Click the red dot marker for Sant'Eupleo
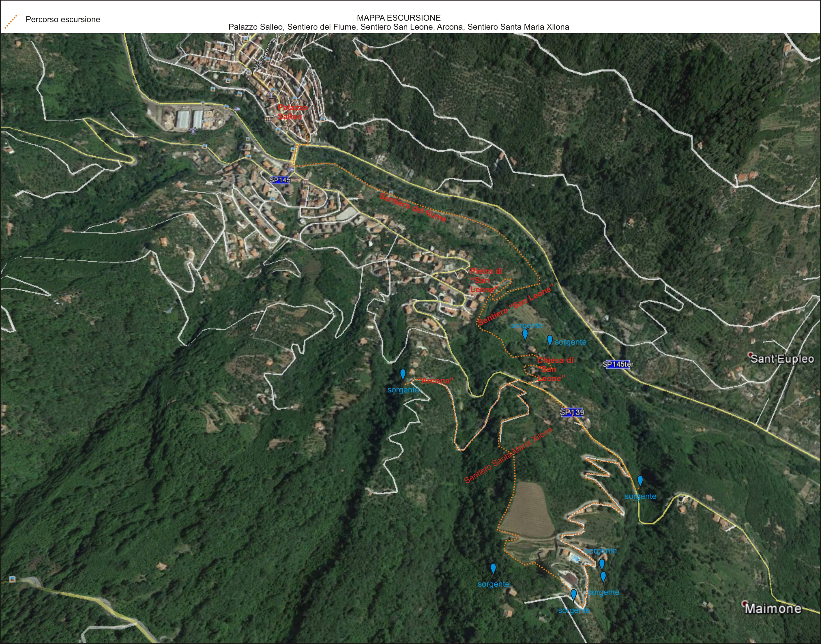Image resolution: width=821 pixels, height=644 pixels. click(x=750, y=355)
